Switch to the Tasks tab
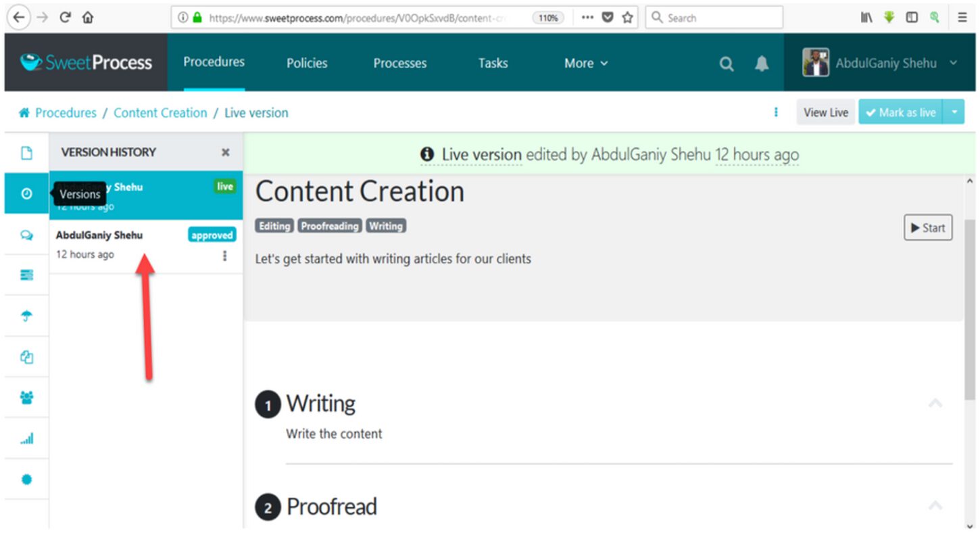The height and width of the screenshot is (560, 980). tap(493, 64)
